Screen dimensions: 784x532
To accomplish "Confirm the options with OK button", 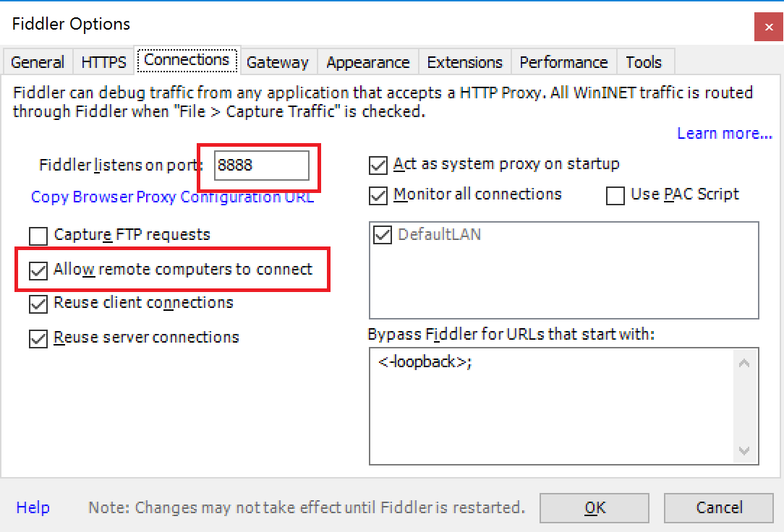I will tap(595, 508).
